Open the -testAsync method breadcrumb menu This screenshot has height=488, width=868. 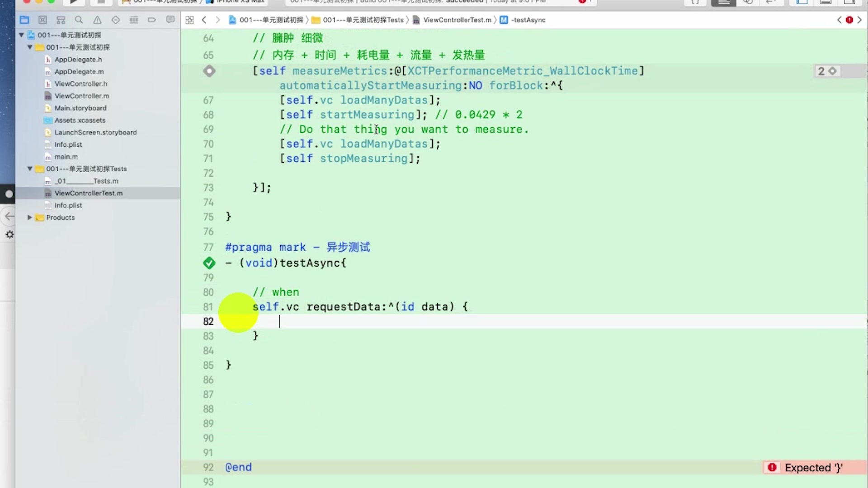click(x=523, y=20)
